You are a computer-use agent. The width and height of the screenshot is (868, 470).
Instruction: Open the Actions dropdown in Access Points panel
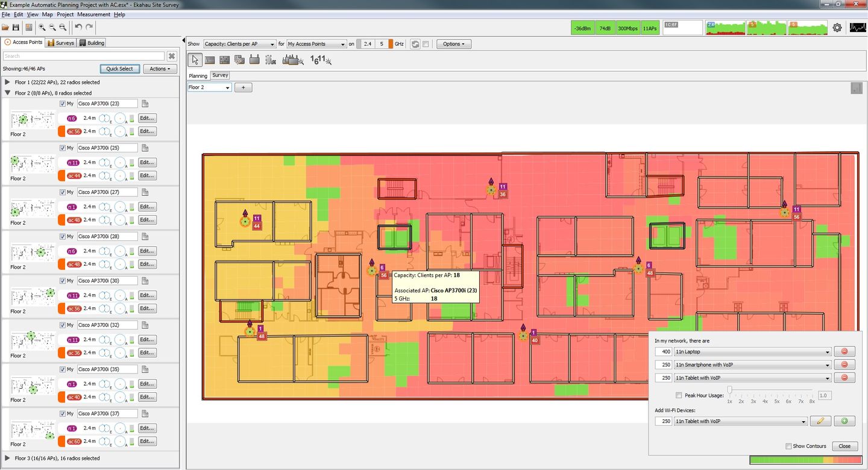point(160,69)
